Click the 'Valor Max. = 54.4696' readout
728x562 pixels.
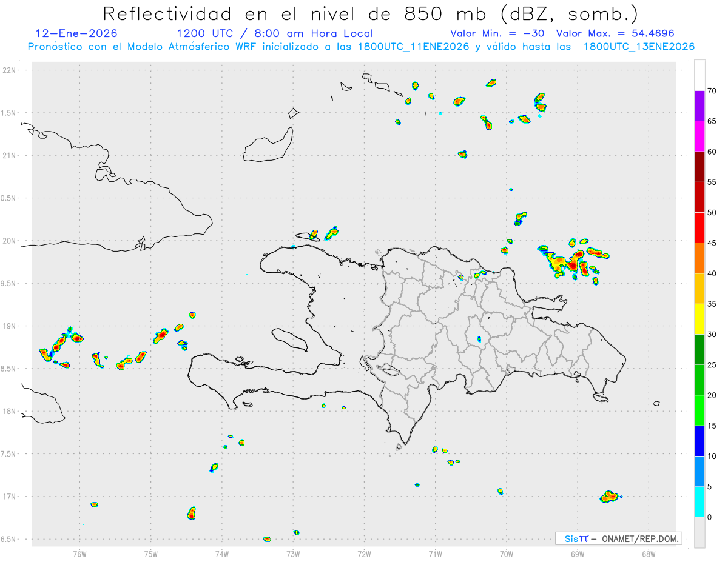(615, 33)
